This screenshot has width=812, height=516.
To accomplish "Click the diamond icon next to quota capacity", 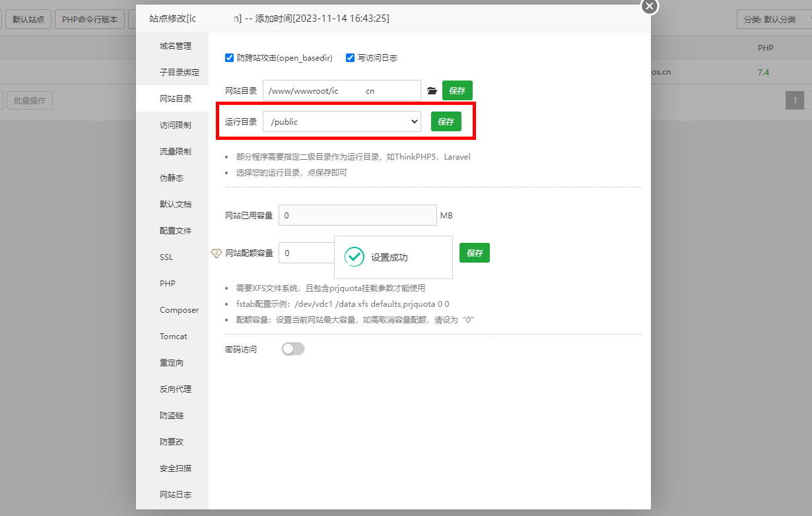I will click(216, 253).
